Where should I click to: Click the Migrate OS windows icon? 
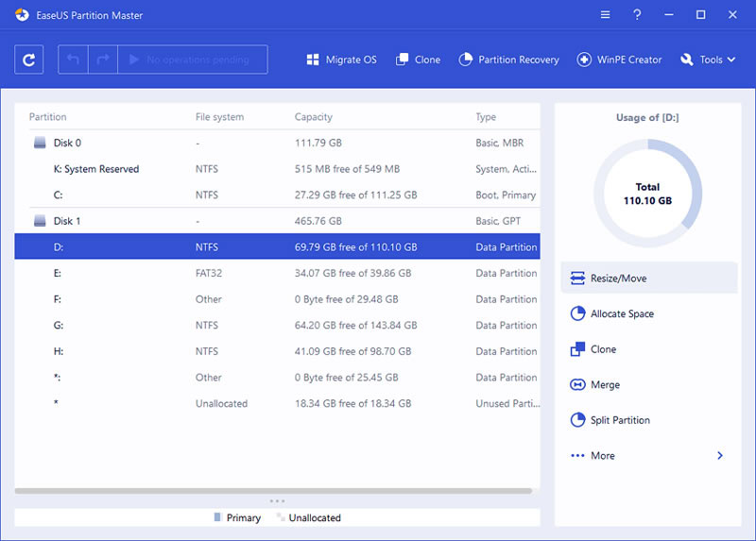click(x=313, y=59)
